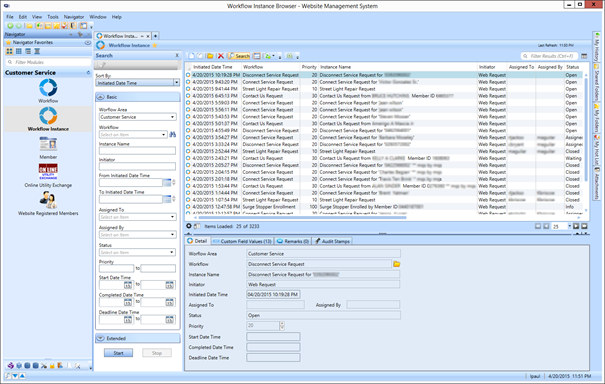This screenshot has width=605, height=384.
Task: Open the Workflow Area Customer Service dropdown
Action: [x=172, y=117]
